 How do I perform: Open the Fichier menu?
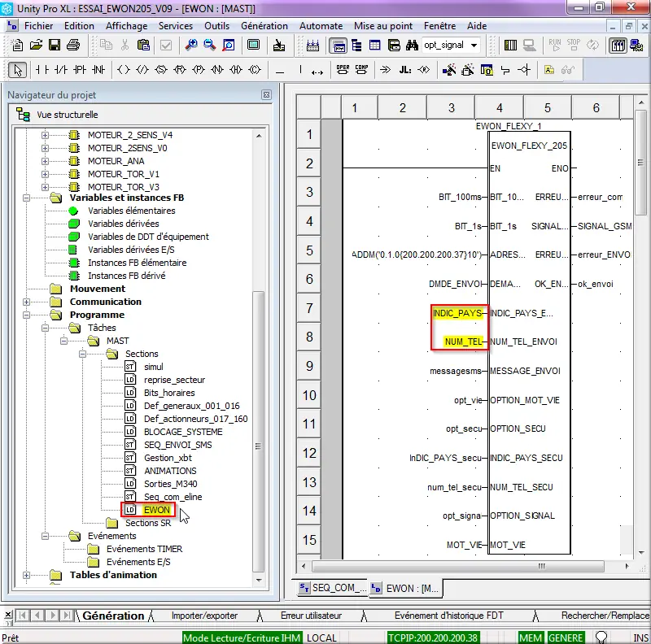pos(38,26)
